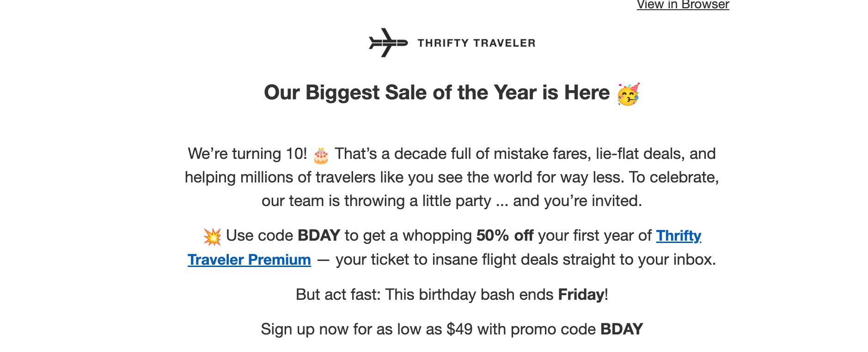Click the airplane logo icon
Viewport: 868px width, 352px height.
coord(388,43)
